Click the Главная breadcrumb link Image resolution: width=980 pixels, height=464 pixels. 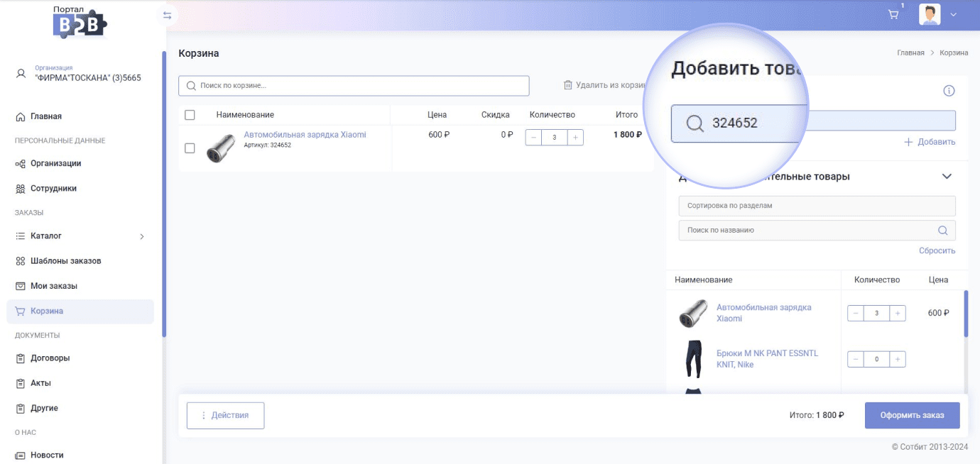point(910,53)
